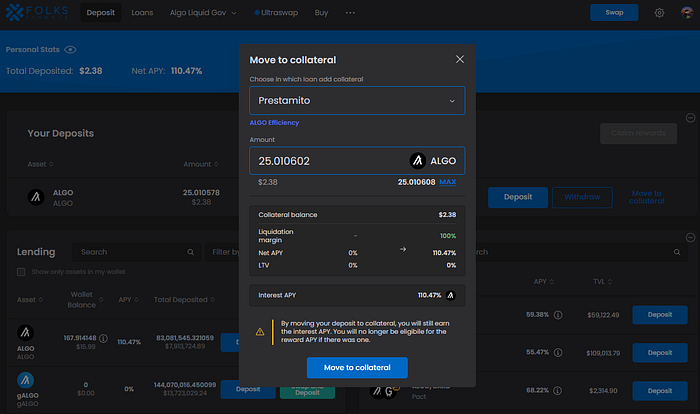Collapse Your Deposits panel with minus icon

tap(690, 118)
